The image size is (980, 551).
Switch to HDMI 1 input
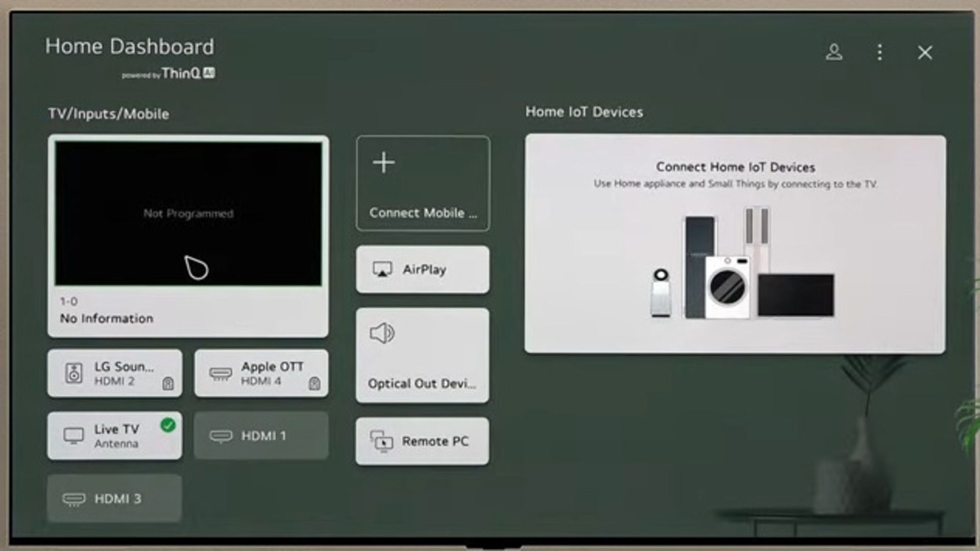coord(261,436)
